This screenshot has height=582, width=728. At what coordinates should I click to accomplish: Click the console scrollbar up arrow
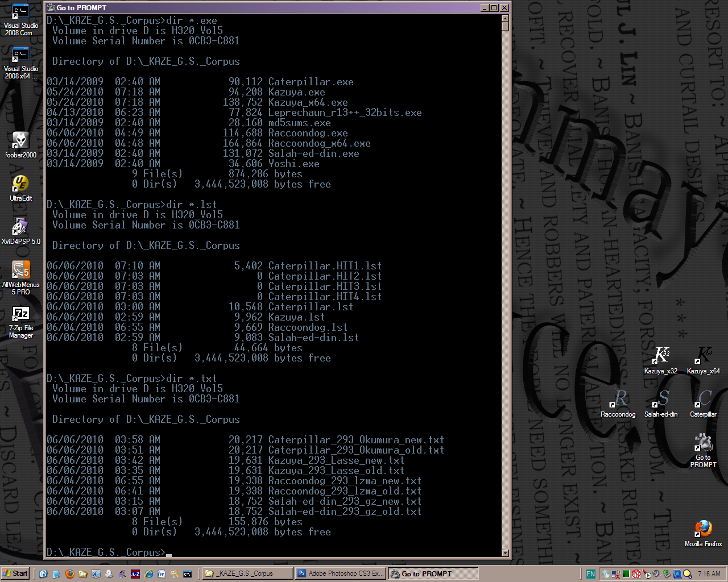point(505,19)
